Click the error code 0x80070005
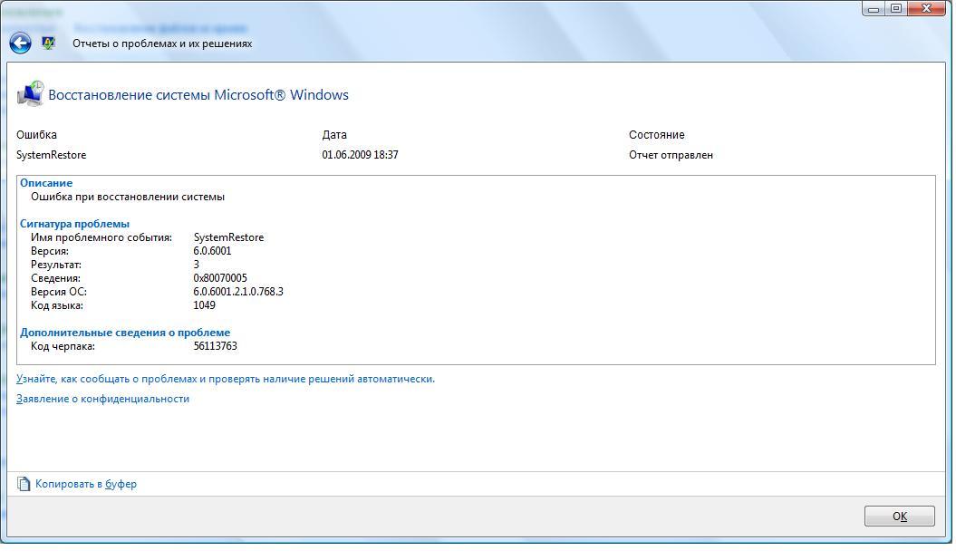 220,278
